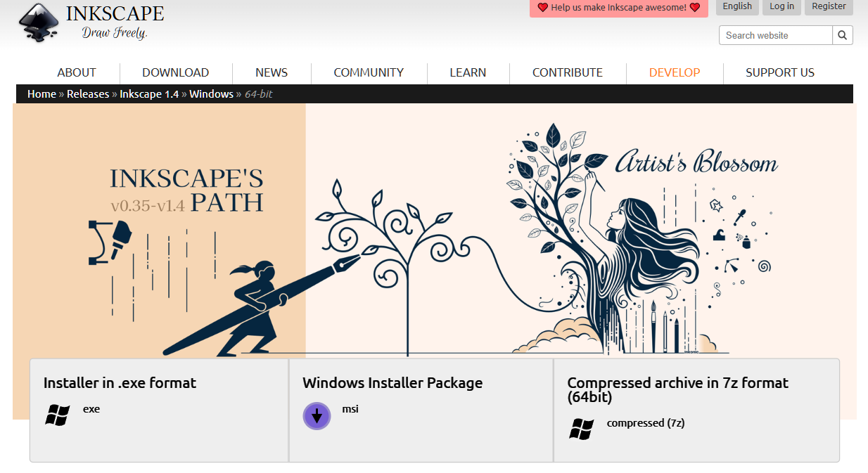
Task: Open the SUPPORT US menu
Action: (x=780, y=72)
